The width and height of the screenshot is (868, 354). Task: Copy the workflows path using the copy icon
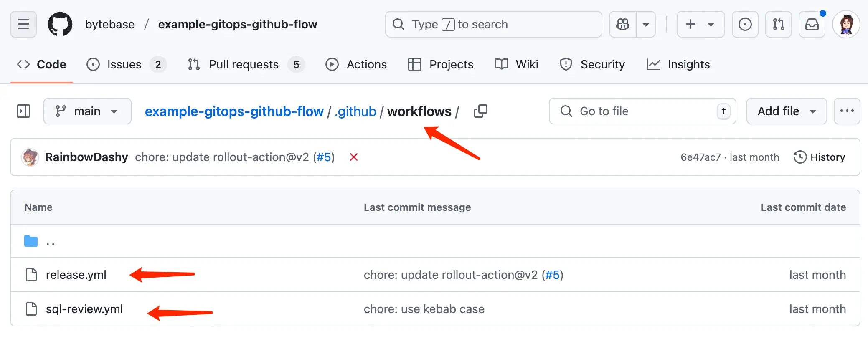coord(480,111)
